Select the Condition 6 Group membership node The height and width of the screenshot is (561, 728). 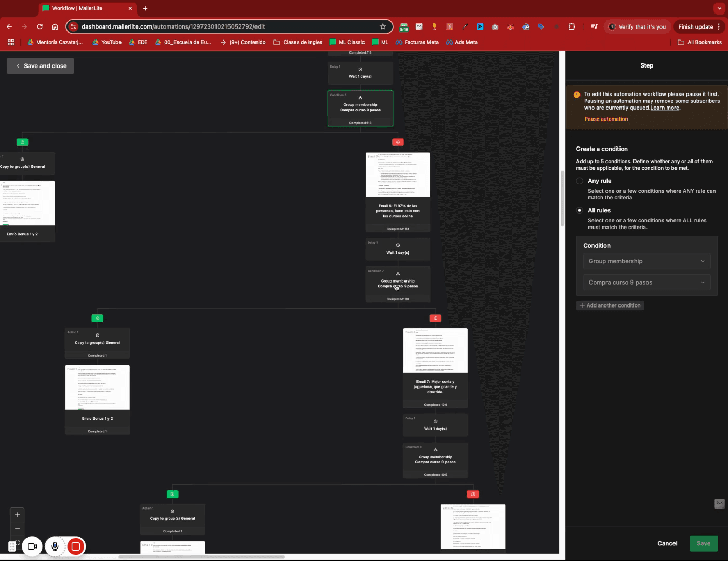360,109
